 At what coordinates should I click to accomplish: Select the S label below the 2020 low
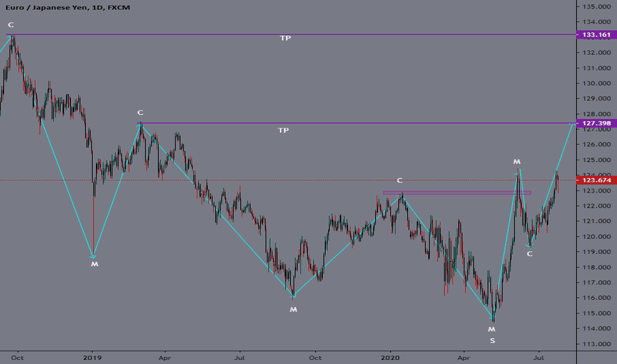493,341
